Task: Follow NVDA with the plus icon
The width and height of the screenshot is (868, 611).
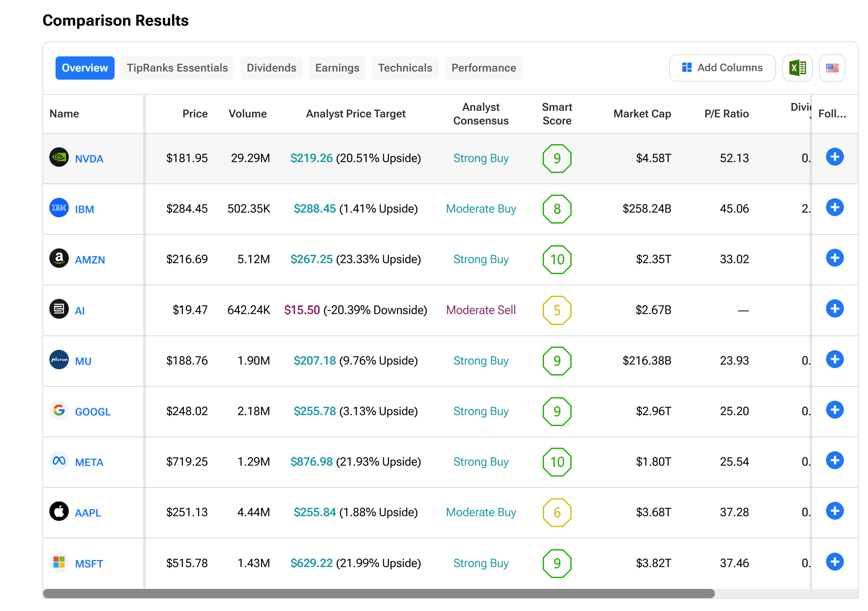Action: pyautogui.click(x=835, y=157)
